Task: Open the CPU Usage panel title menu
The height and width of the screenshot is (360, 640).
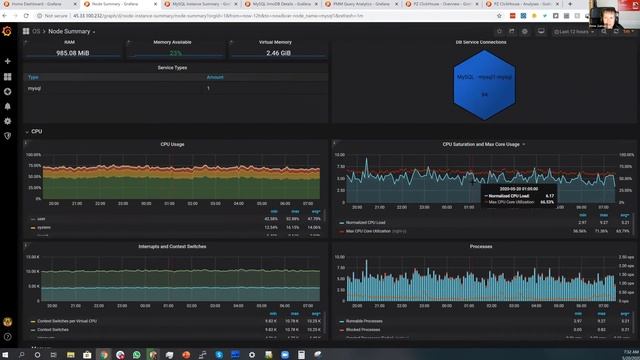Action: (x=172, y=144)
